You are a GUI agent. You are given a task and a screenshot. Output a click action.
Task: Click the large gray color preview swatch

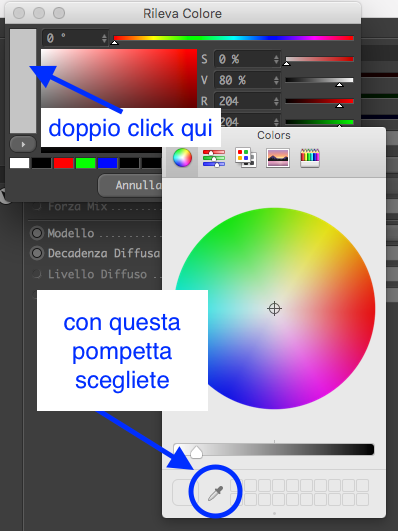pyautogui.click(x=23, y=81)
